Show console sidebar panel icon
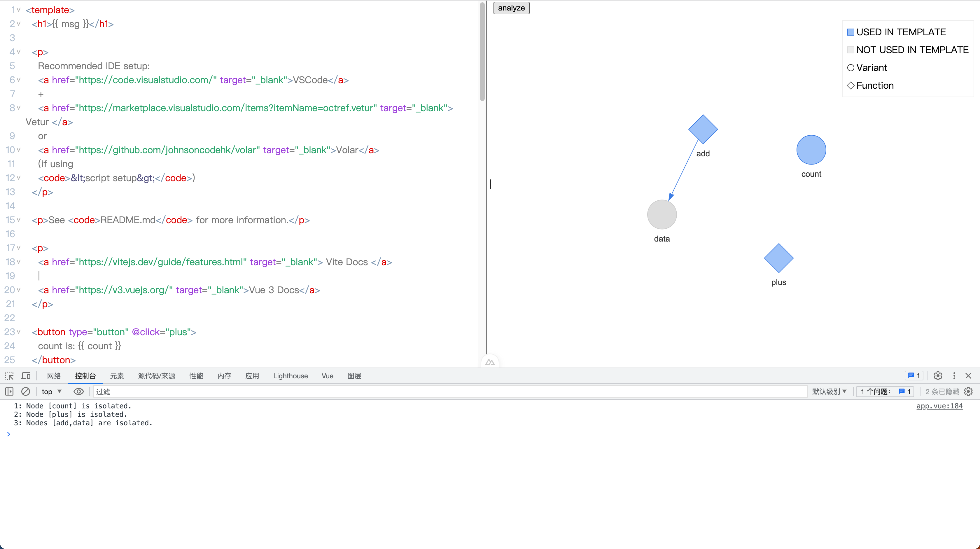The height and width of the screenshot is (549, 980). point(10,391)
